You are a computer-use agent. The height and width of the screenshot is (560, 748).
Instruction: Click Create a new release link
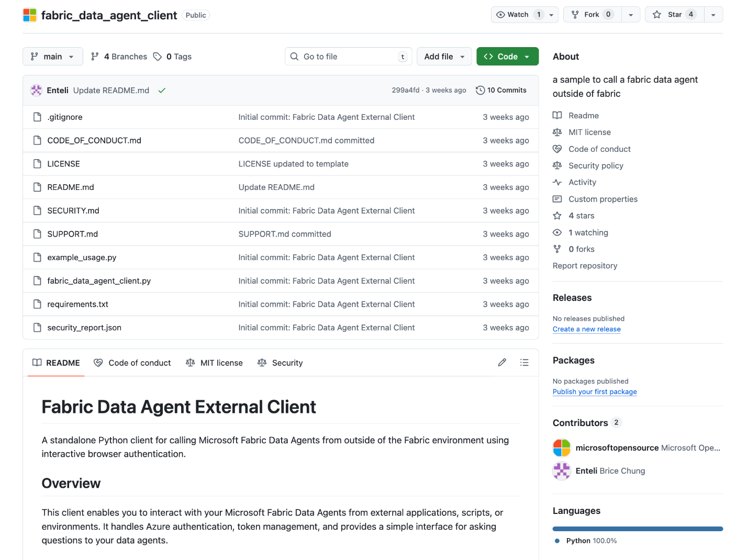[586, 329]
